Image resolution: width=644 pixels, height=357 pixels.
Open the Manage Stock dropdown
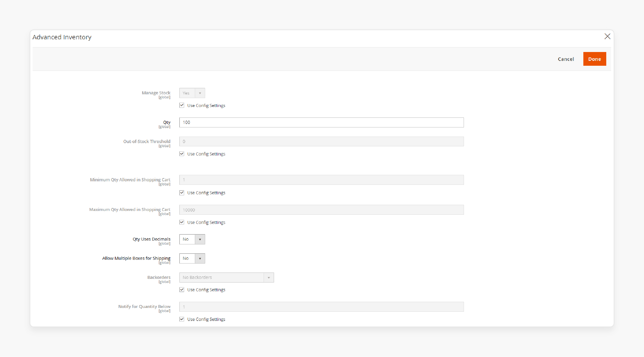click(192, 93)
